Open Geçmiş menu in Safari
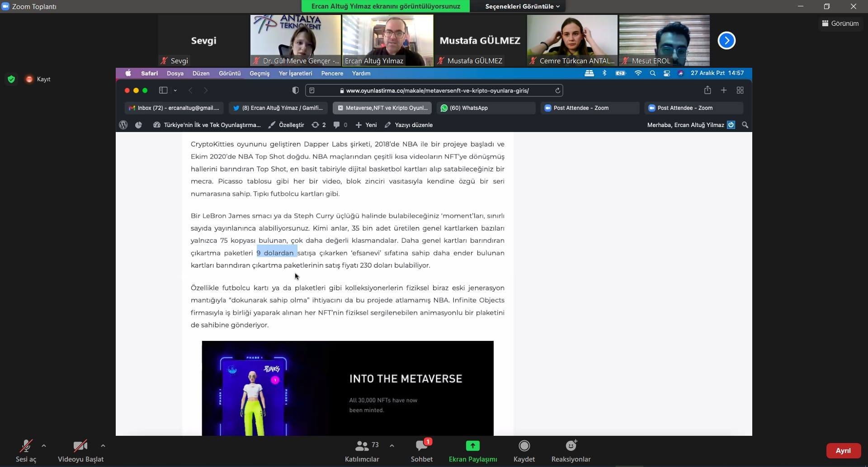 pyautogui.click(x=259, y=73)
